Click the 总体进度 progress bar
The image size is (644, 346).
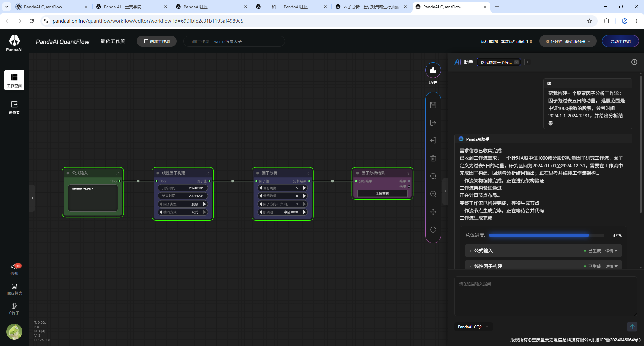point(546,235)
